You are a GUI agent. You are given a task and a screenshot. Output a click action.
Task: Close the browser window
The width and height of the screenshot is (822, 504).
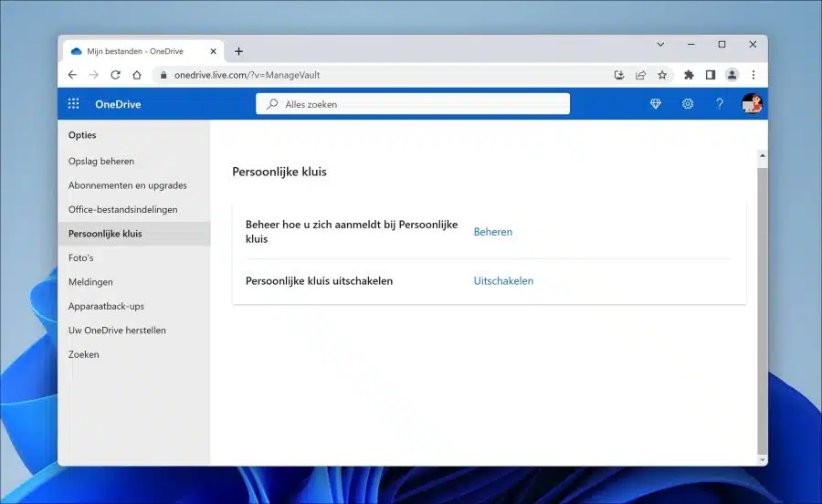click(x=753, y=45)
